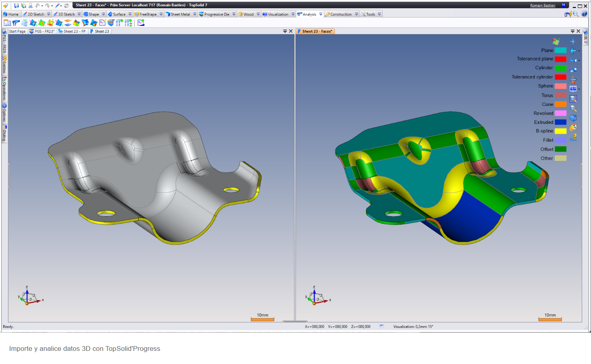Click the Undo arrow icon

click(37, 6)
